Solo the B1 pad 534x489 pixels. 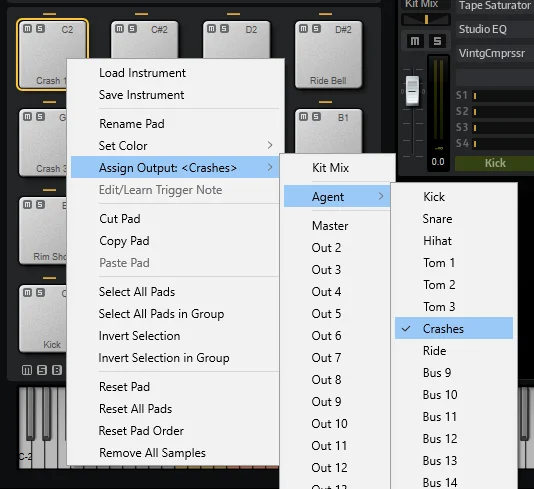click(x=316, y=117)
